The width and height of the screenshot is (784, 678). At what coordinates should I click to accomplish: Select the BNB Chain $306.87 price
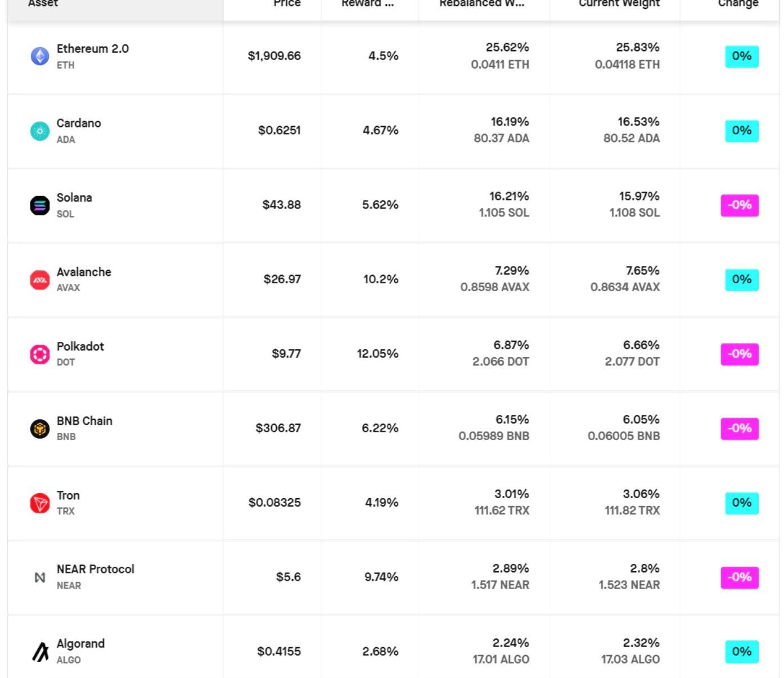click(278, 428)
